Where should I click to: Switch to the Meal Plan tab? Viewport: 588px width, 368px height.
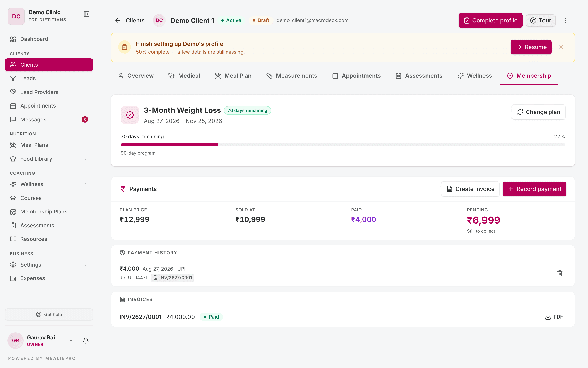click(x=233, y=76)
